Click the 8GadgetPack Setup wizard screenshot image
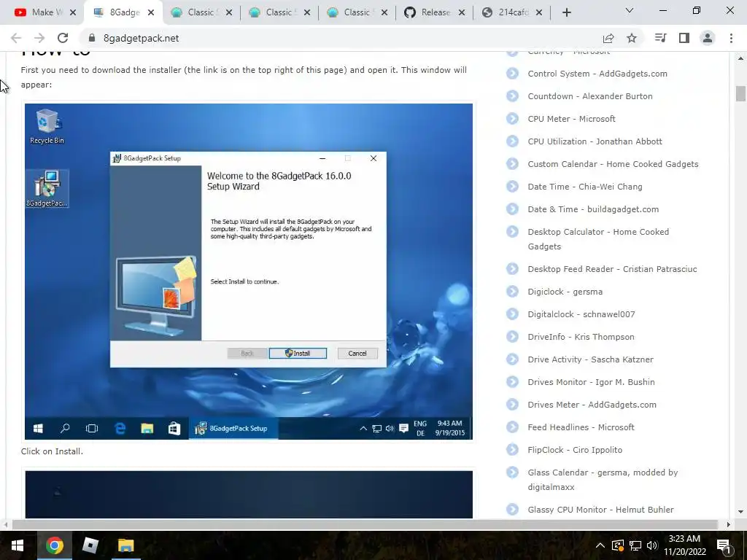 click(249, 271)
